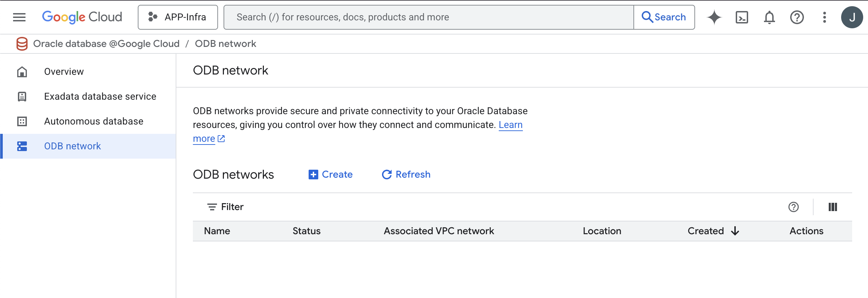Sort by the Name column header

click(x=217, y=231)
